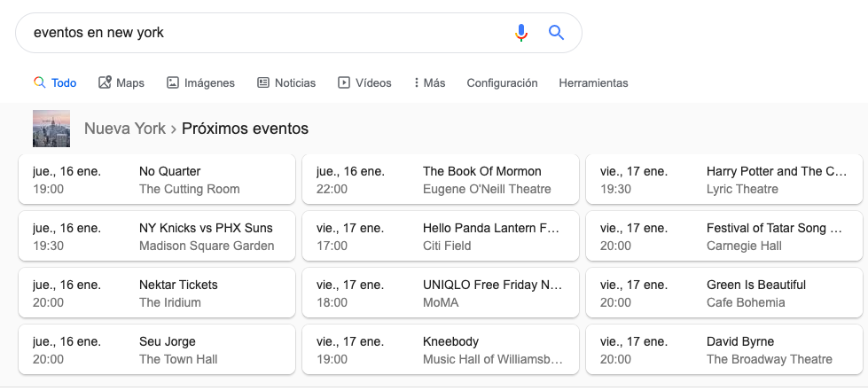
Task: Click MoMA venue text
Action: click(441, 302)
